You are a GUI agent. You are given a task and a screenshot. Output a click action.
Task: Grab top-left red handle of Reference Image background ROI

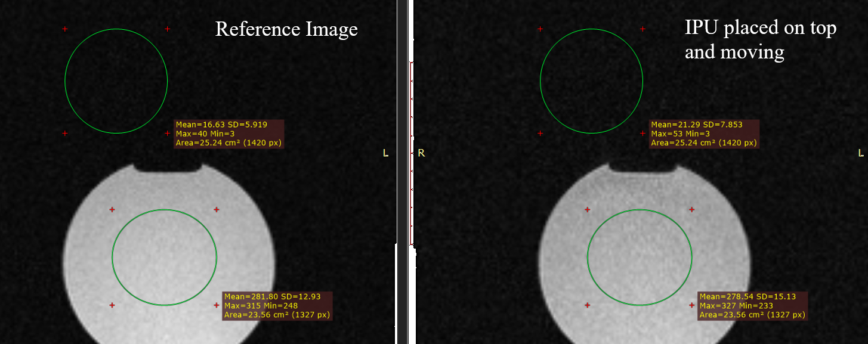click(x=65, y=29)
